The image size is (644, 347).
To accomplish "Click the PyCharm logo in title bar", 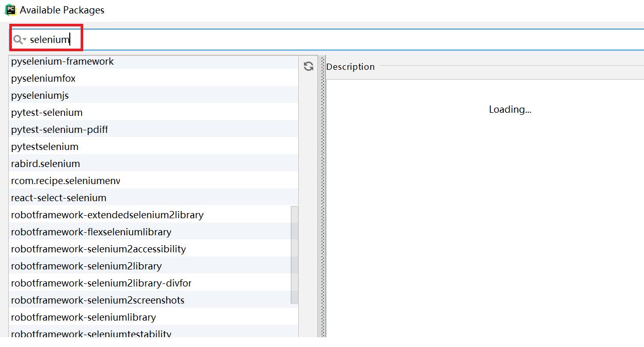I will [10, 10].
